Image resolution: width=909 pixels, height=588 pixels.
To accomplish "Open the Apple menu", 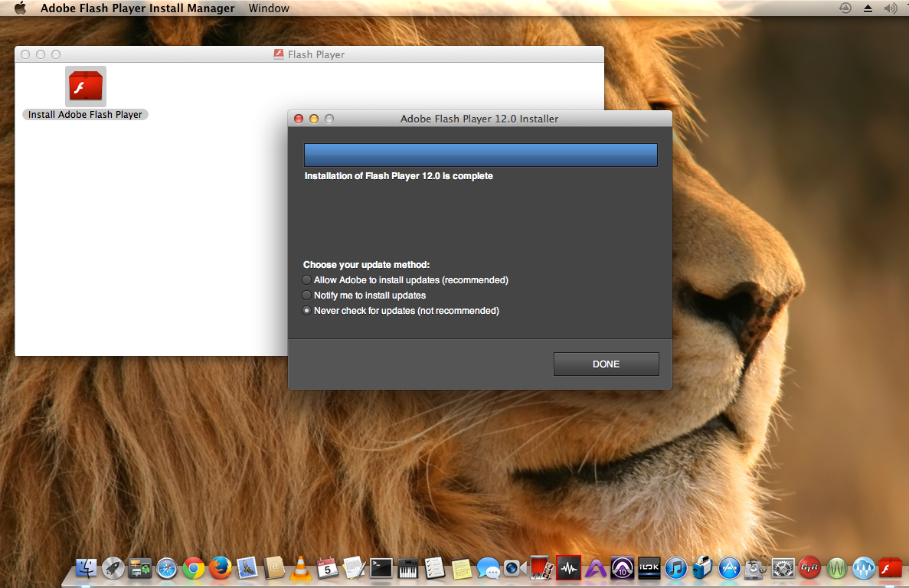I will (x=20, y=8).
